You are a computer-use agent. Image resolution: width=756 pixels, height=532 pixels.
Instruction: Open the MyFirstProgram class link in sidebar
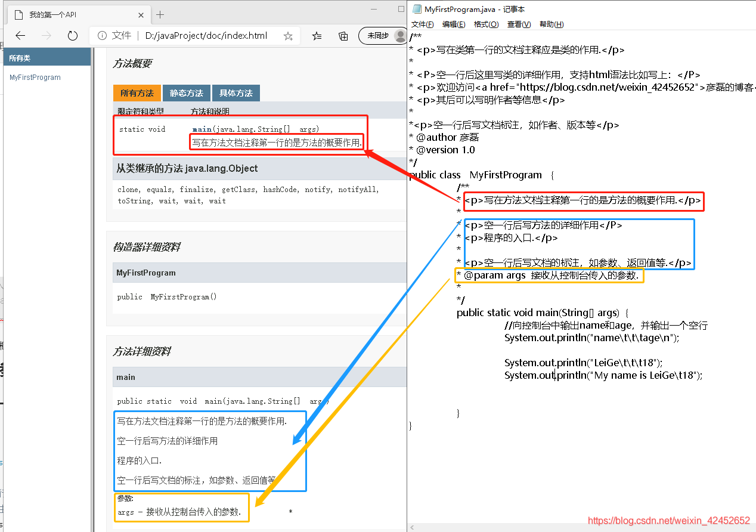[34, 77]
